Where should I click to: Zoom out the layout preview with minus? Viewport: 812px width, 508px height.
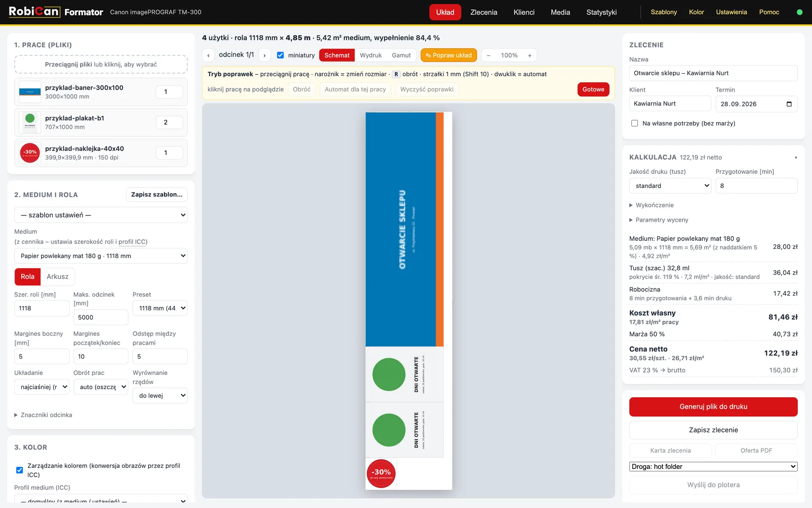489,55
